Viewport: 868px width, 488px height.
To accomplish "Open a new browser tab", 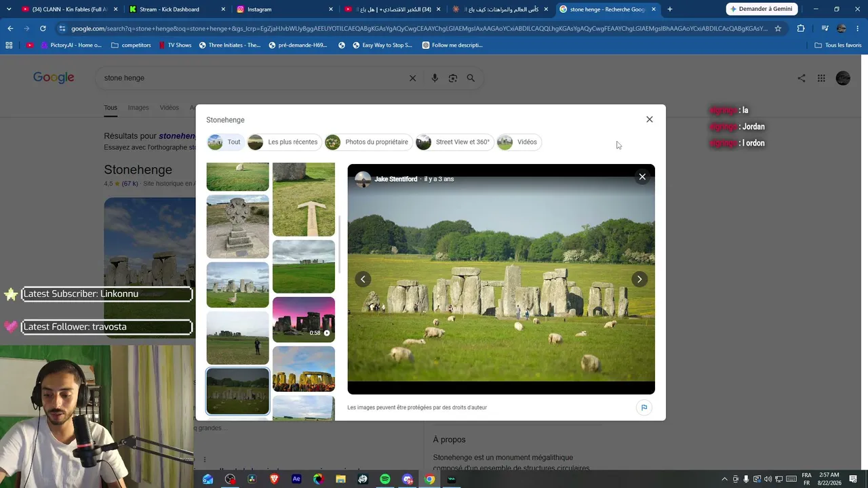I will [x=670, y=9].
